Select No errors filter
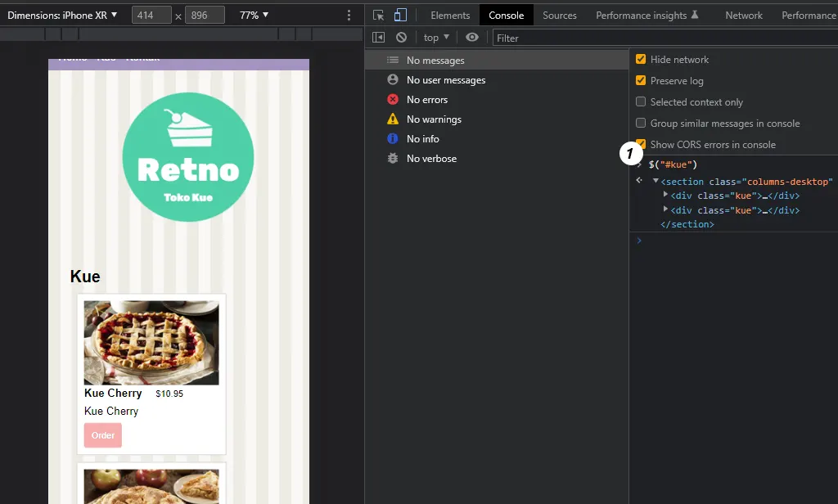The height and width of the screenshot is (504, 838). (x=497, y=100)
